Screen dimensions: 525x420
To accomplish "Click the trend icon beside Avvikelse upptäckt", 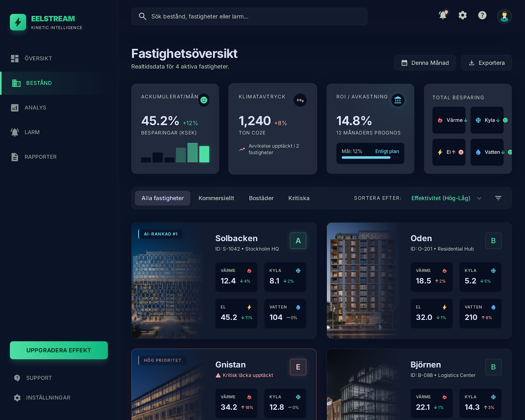I will pyautogui.click(x=242, y=149).
